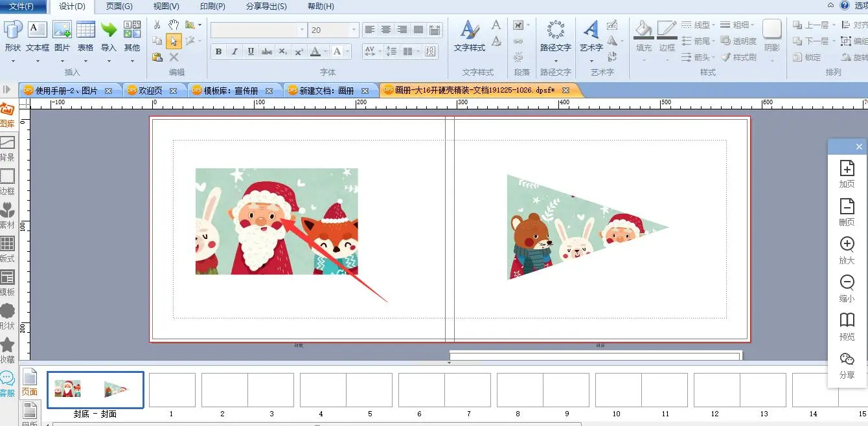Open the 文件(F) menu
This screenshot has width=868, height=426.
22,6
